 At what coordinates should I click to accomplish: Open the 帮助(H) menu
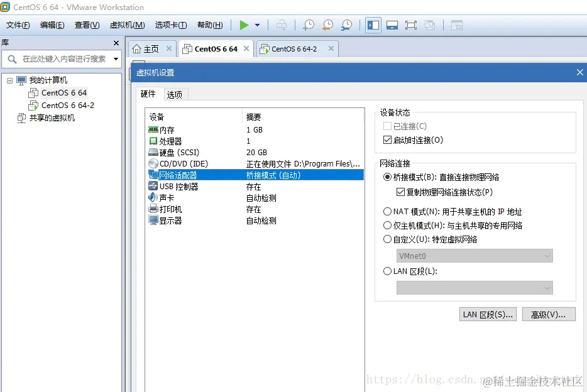(210, 25)
